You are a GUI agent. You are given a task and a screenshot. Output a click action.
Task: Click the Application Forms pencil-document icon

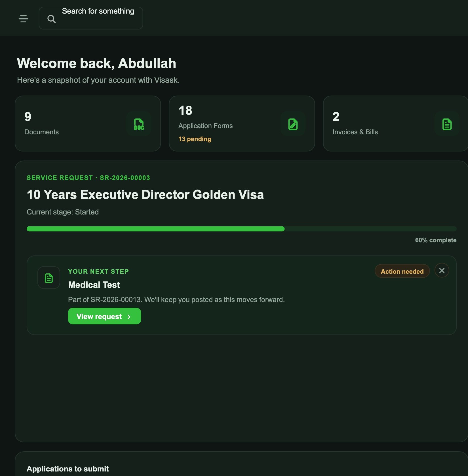293,124
